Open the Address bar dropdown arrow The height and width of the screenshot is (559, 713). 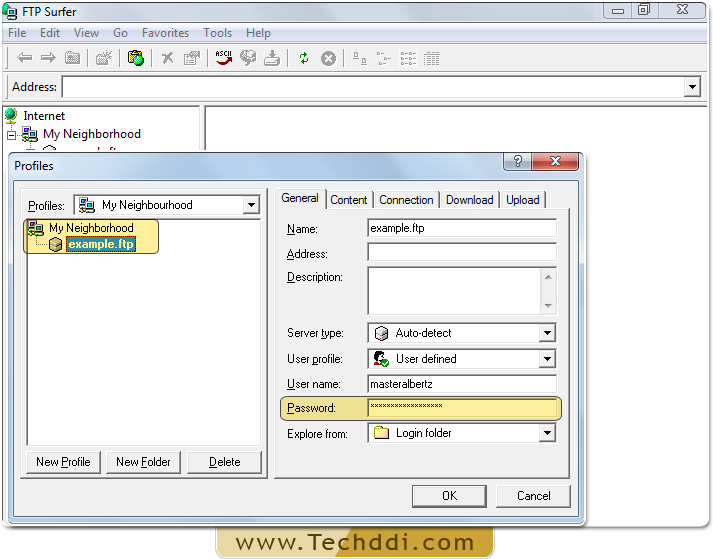[x=692, y=86]
